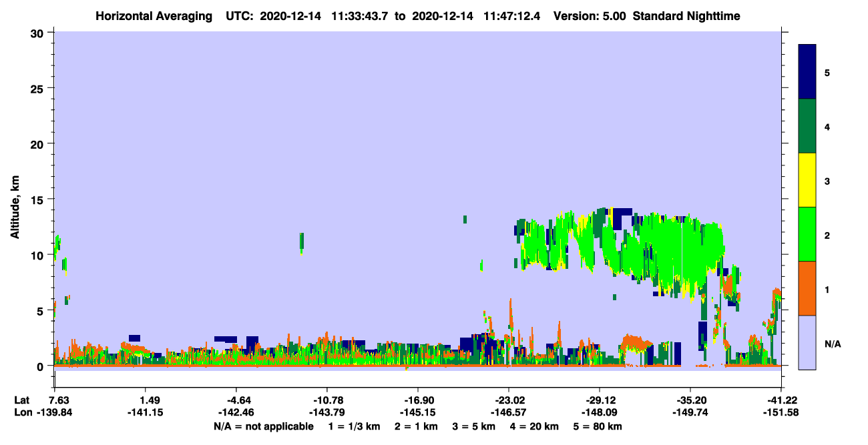868x445 pixels.
Task: Click the legend text '1 = 1/3 km'
Action: tap(353, 426)
